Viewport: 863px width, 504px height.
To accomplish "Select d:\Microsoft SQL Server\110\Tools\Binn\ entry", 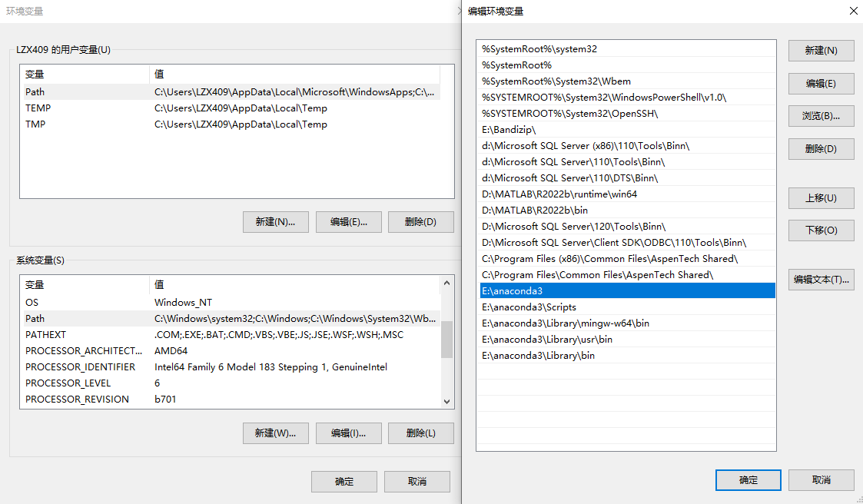I will pos(627,162).
